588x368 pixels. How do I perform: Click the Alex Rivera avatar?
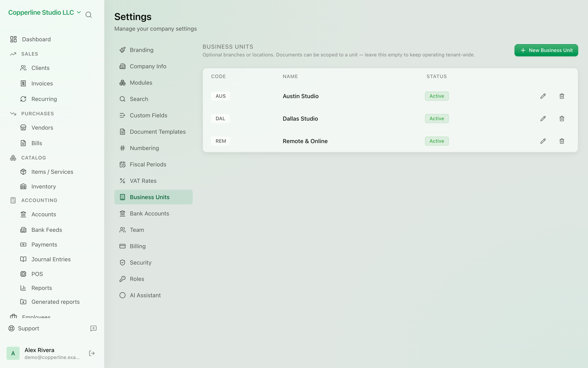coord(13,353)
